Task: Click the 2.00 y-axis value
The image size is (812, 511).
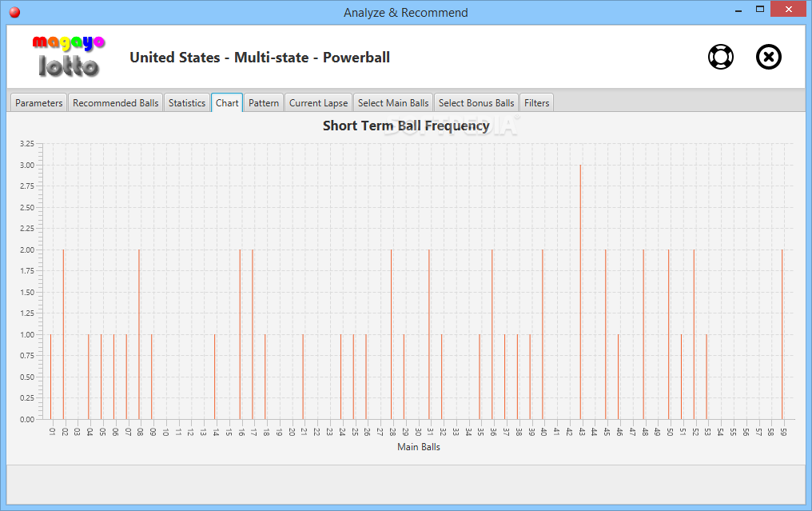Action: tap(27, 250)
